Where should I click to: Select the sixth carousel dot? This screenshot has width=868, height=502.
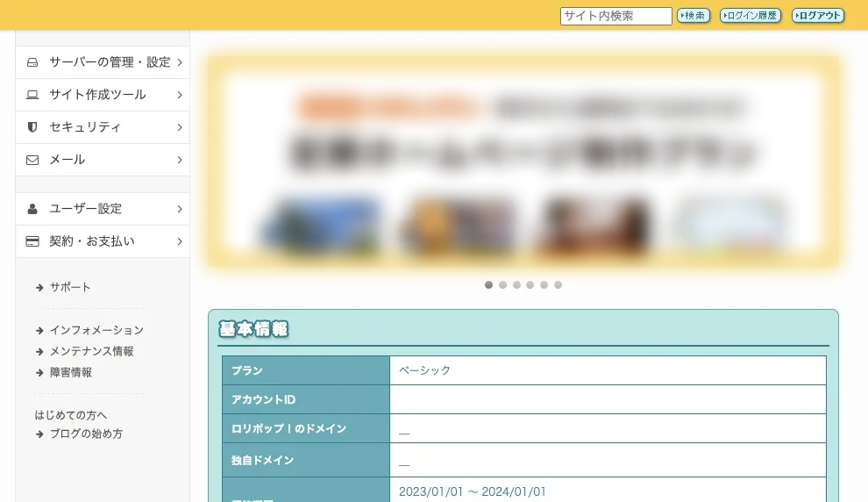click(558, 285)
